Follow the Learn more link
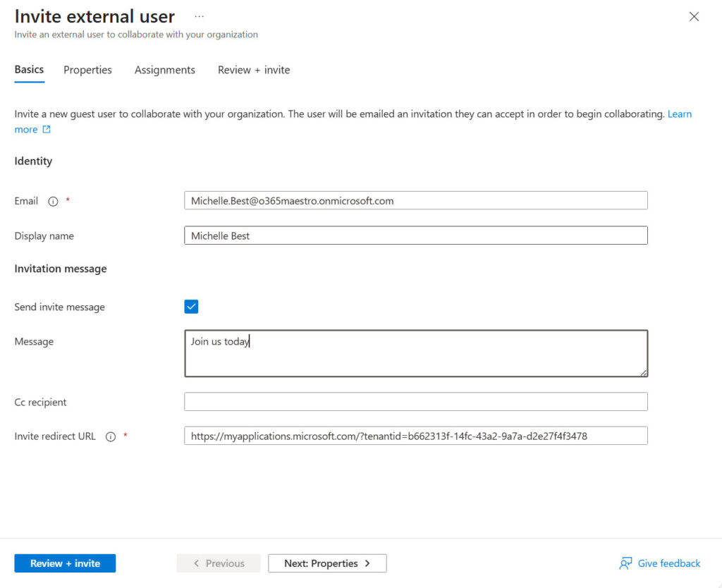 (x=679, y=114)
